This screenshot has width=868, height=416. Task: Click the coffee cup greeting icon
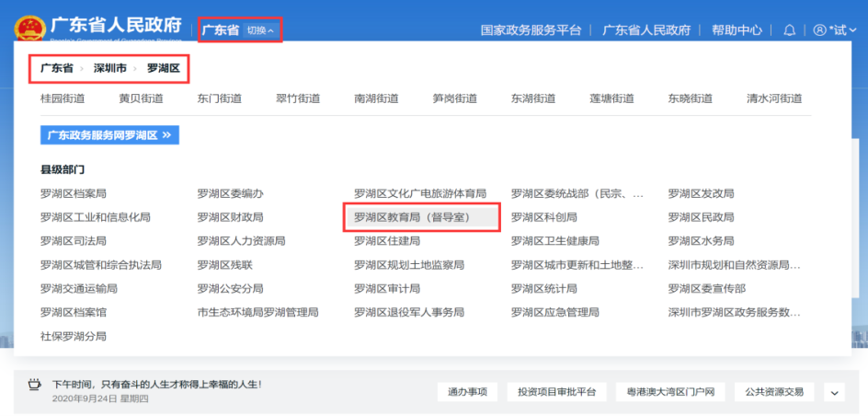point(35,385)
